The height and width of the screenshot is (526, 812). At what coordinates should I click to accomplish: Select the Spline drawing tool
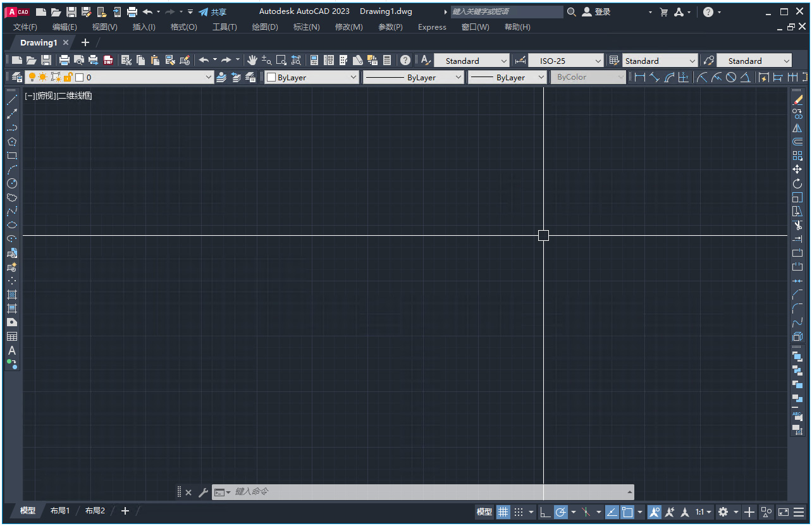(11, 211)
